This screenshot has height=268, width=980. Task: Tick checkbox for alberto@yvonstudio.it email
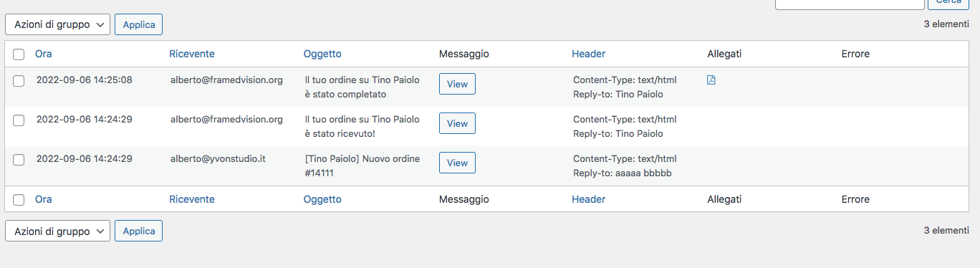[19, 160]
